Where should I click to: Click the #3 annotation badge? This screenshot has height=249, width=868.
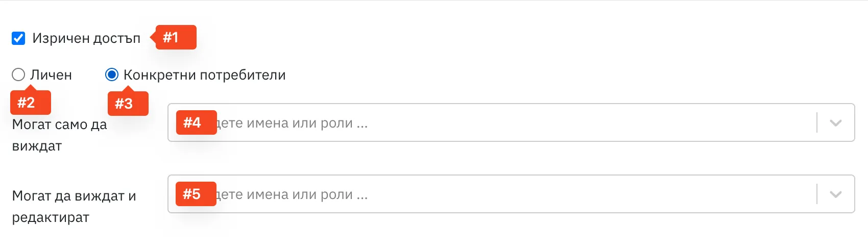128,103
